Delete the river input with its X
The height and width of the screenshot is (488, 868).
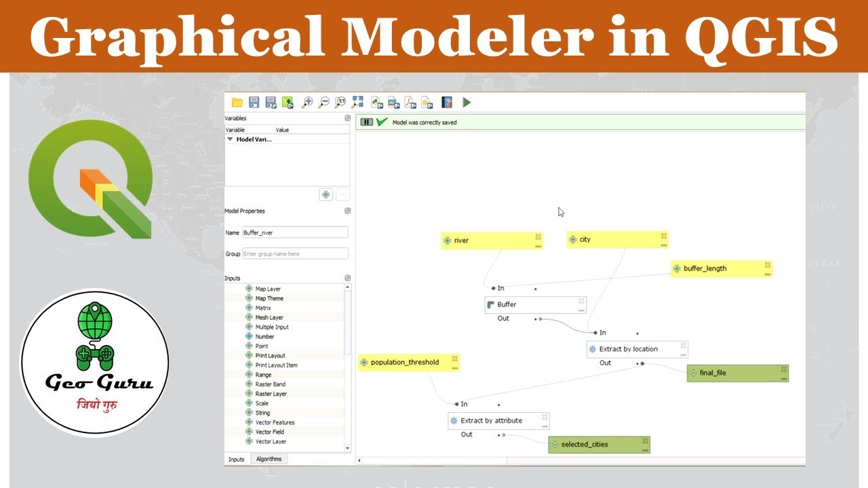tap(538, 237)
